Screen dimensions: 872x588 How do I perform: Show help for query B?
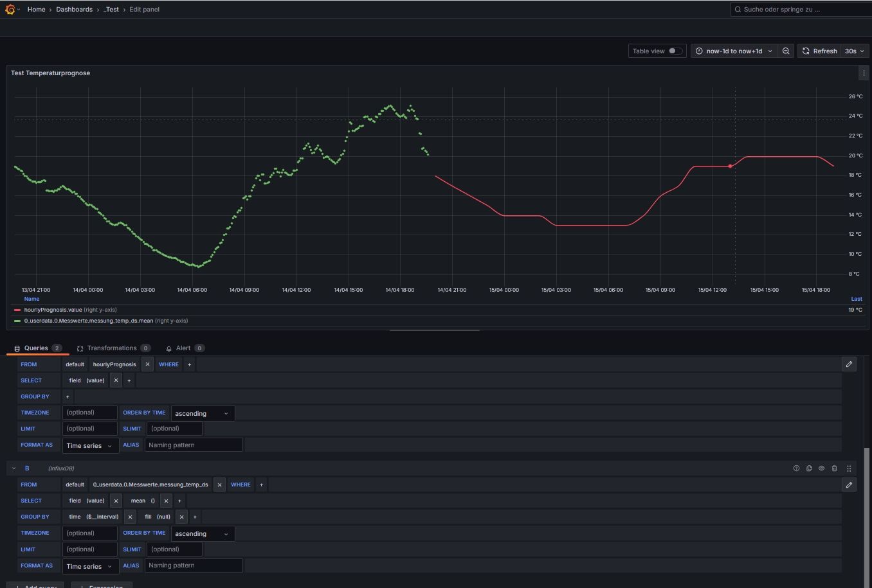[x=796, y=468]
